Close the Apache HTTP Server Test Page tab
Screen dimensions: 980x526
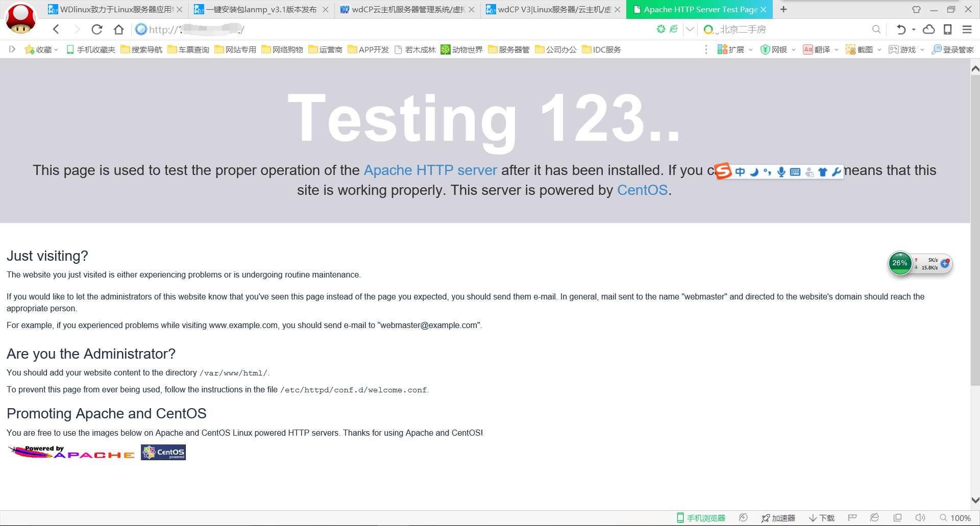[764, 10]
